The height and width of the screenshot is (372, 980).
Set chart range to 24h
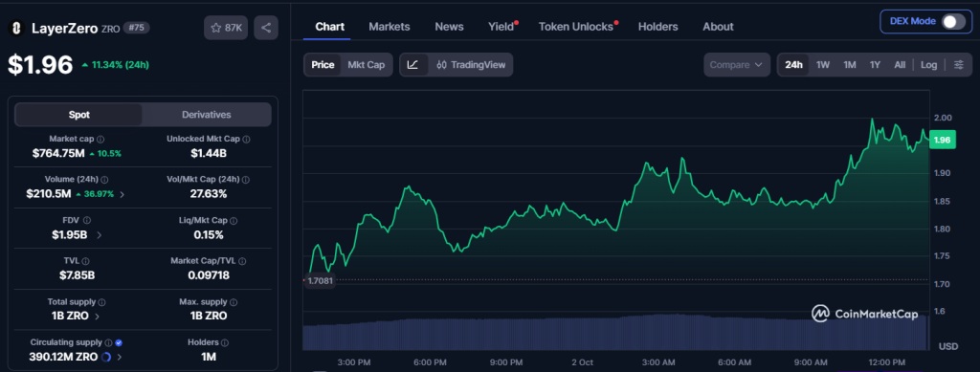793,65
